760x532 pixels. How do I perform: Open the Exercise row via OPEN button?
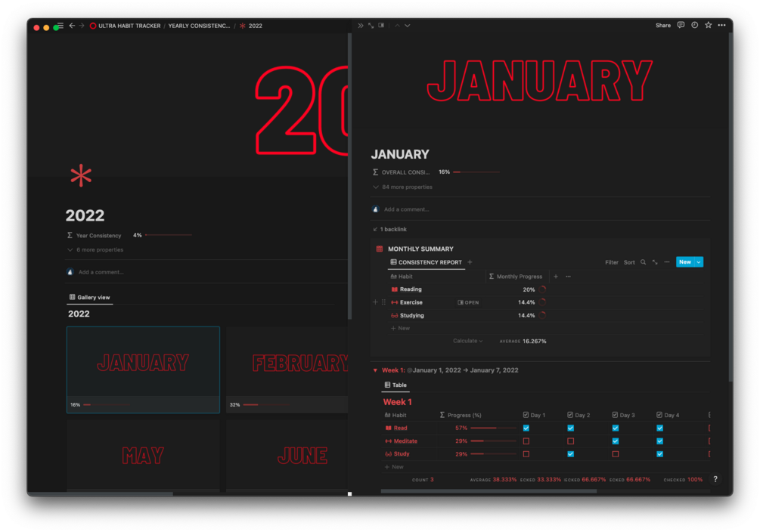click(468, 302)
